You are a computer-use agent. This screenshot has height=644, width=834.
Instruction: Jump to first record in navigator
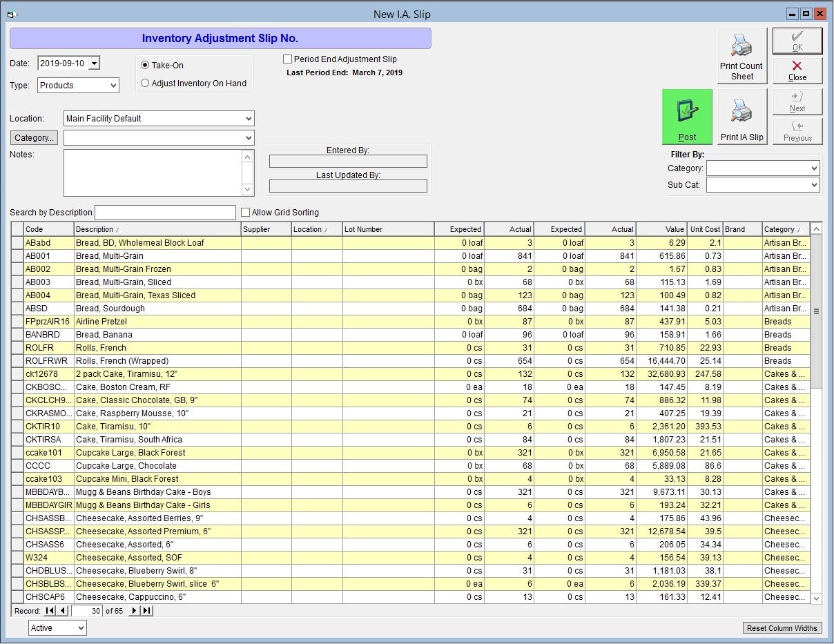[x=50, y=611]
